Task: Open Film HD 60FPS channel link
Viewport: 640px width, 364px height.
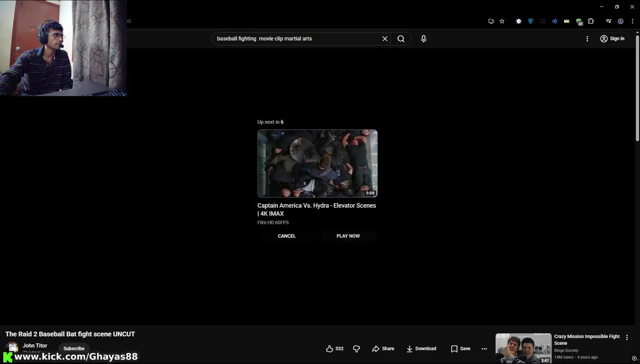Action: coord(273,222)
